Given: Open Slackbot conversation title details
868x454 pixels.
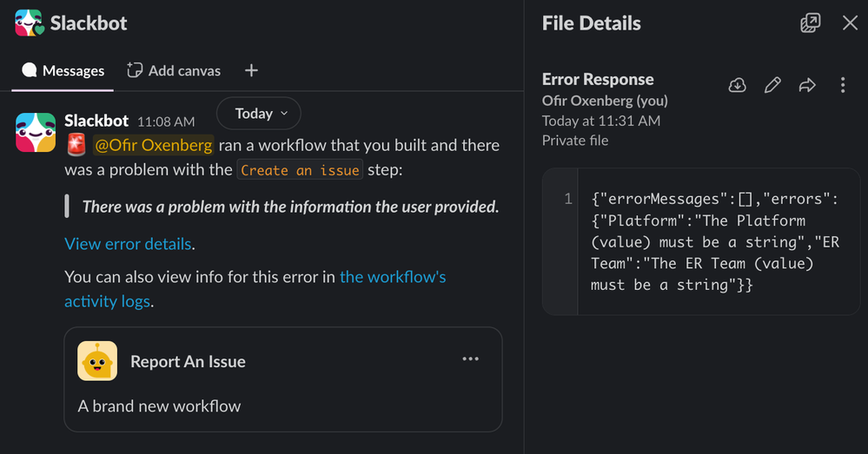Looking at the screenshot, I should click(89, 23).
